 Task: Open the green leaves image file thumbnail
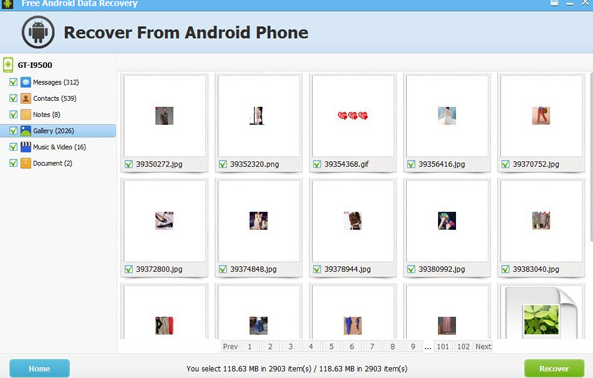(541, 312)
